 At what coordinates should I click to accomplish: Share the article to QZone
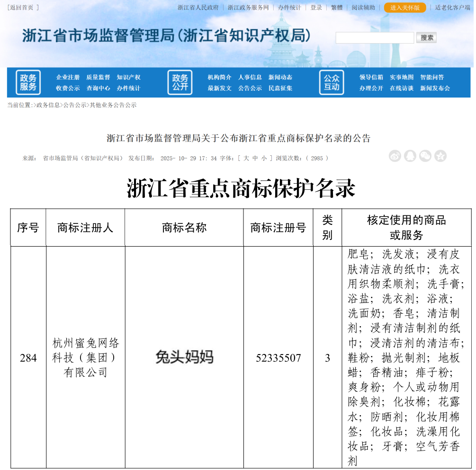pyautogui.click(x=440, y=156)
